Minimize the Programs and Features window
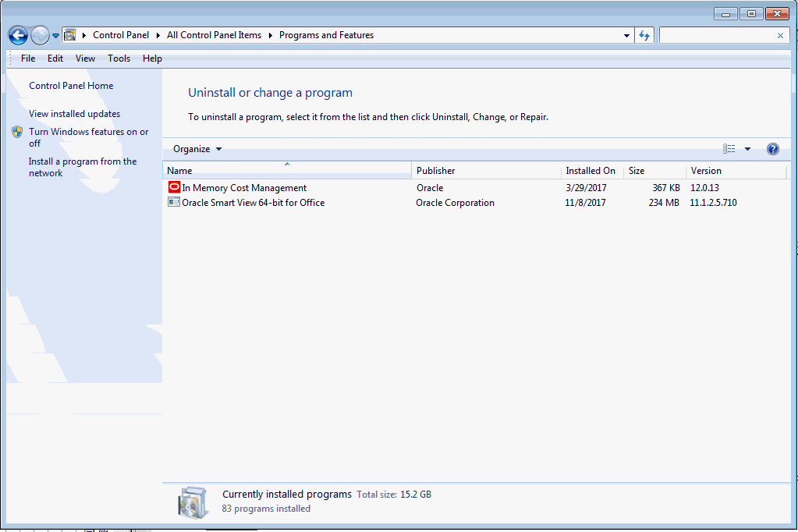 [x=725, y=14]
